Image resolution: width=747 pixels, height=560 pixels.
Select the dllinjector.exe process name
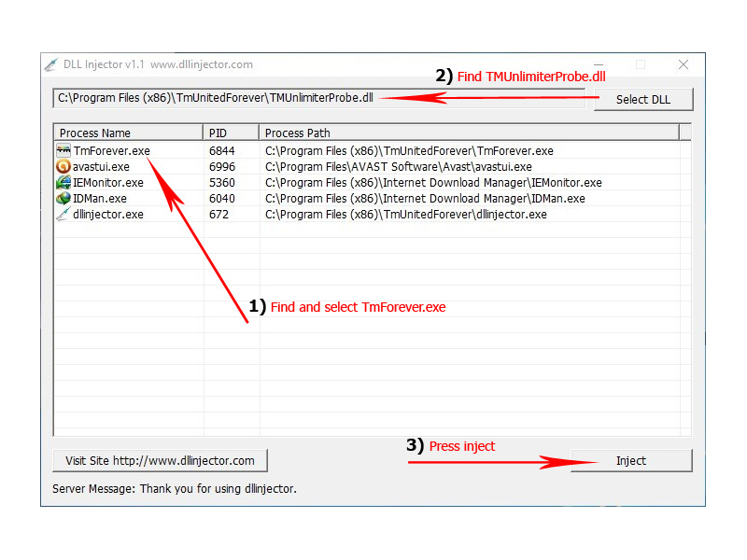108,215
